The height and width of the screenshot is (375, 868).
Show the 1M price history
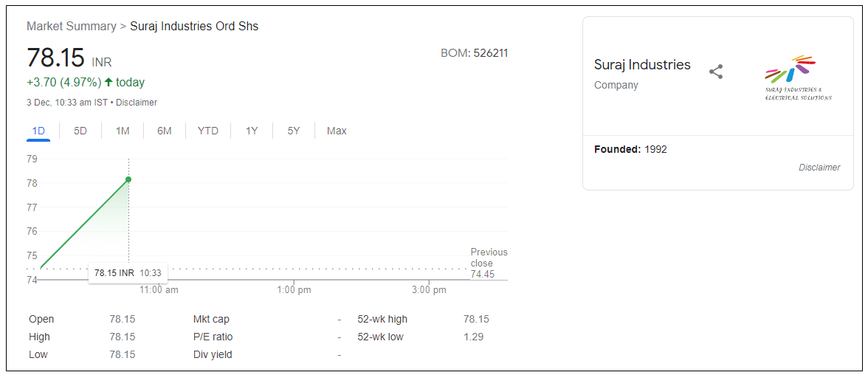point(123,131)
